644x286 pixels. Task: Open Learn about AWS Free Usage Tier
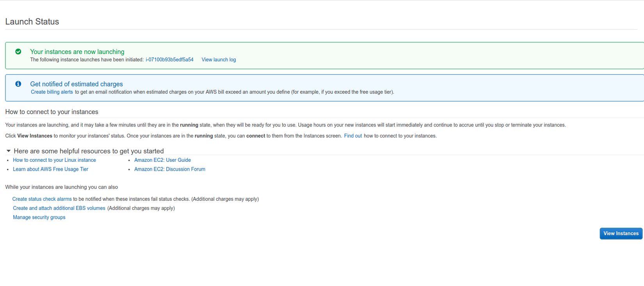pyautogui.click(x=50, y=169)
